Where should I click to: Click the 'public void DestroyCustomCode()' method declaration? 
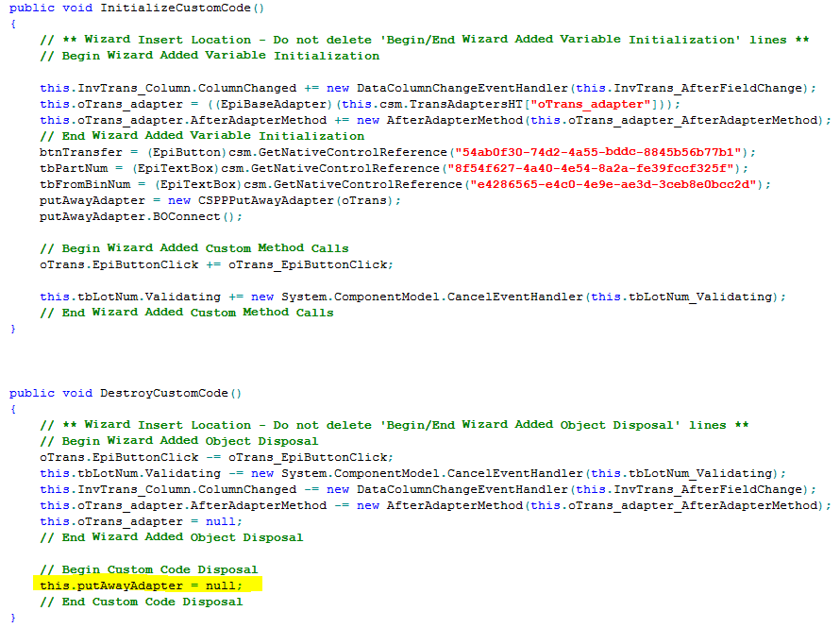126,393
